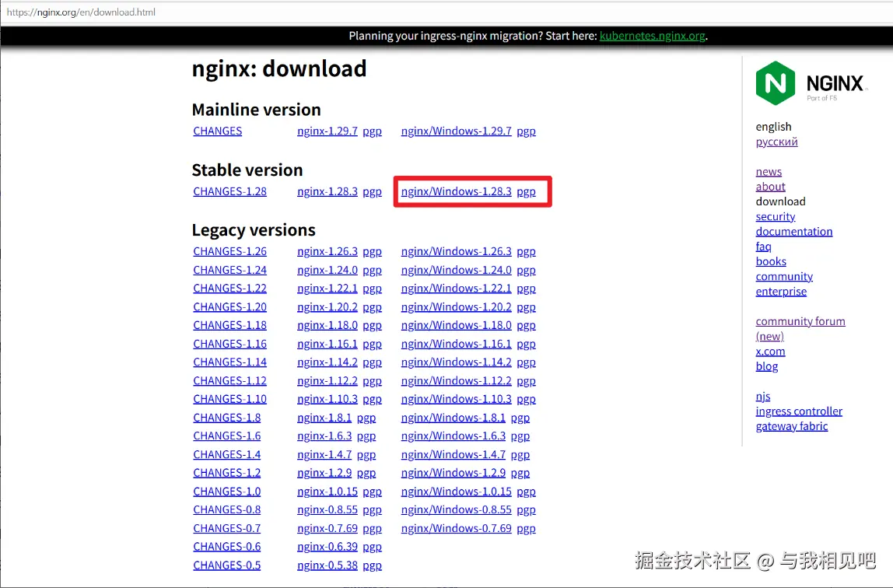Viewport: 893px width, 588px height.
Task: Open CHANGES-1.24 changelog link
Action: [229, 270]
